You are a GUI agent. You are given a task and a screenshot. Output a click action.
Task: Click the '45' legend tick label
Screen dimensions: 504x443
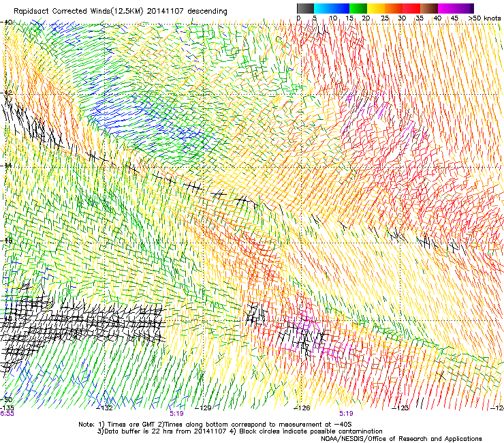tap(454, 18)
